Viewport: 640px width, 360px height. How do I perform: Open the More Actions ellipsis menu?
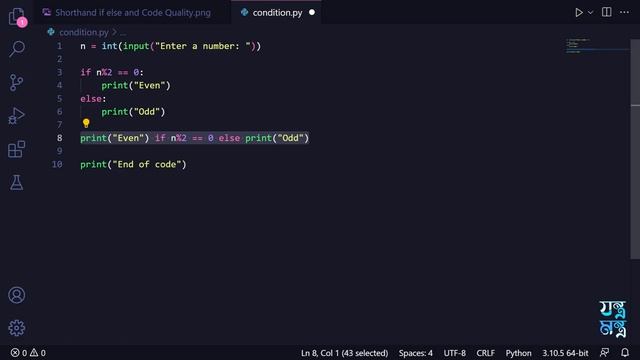[x=624, y=12]
